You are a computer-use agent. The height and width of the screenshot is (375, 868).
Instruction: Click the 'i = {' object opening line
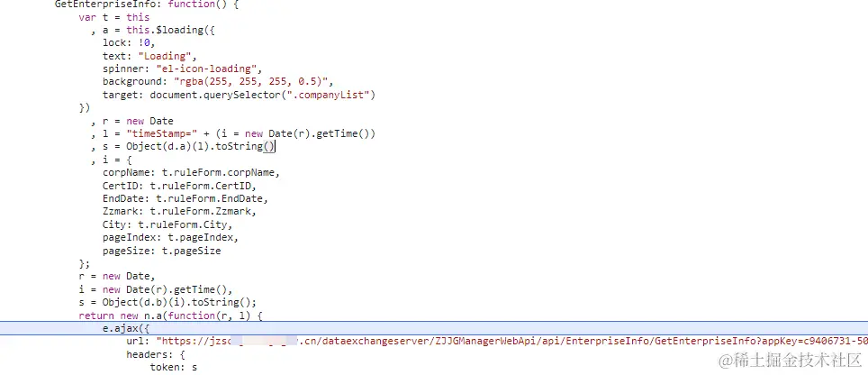point(112,160)
